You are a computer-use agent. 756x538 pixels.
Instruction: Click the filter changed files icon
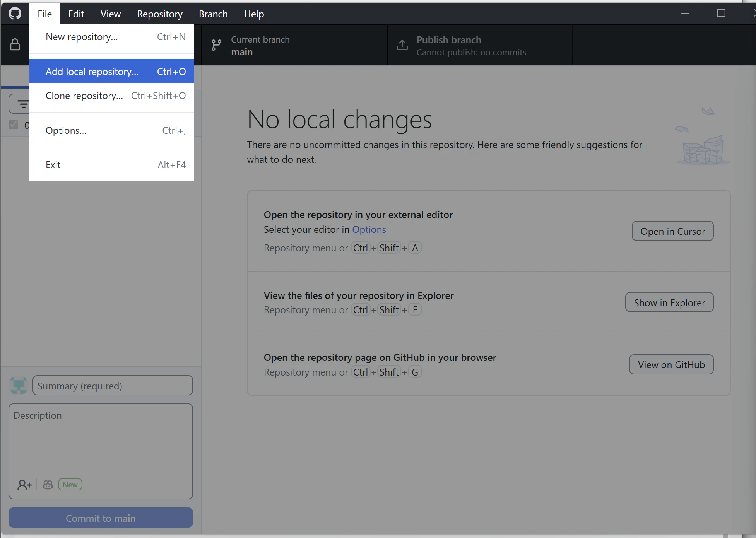[22, 104]
